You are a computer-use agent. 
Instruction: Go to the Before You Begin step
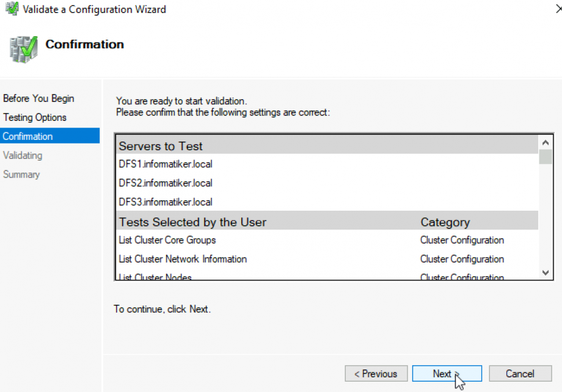click(38, 98)
